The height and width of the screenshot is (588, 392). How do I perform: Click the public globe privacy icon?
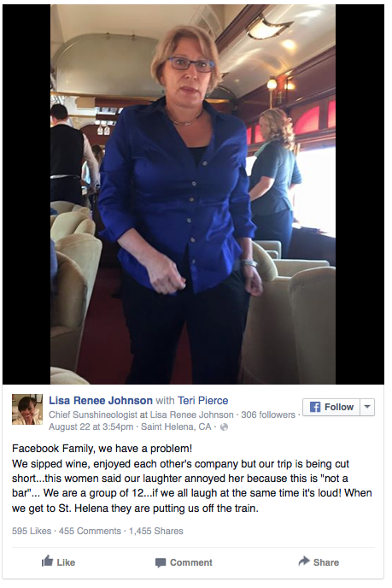[x=224, y=427]
